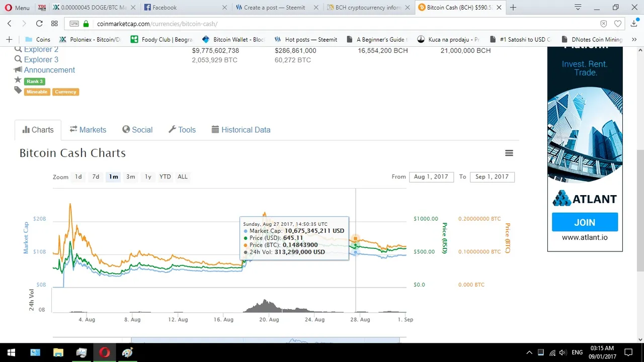Click the Opera icon in taskbar

(105, 352)
